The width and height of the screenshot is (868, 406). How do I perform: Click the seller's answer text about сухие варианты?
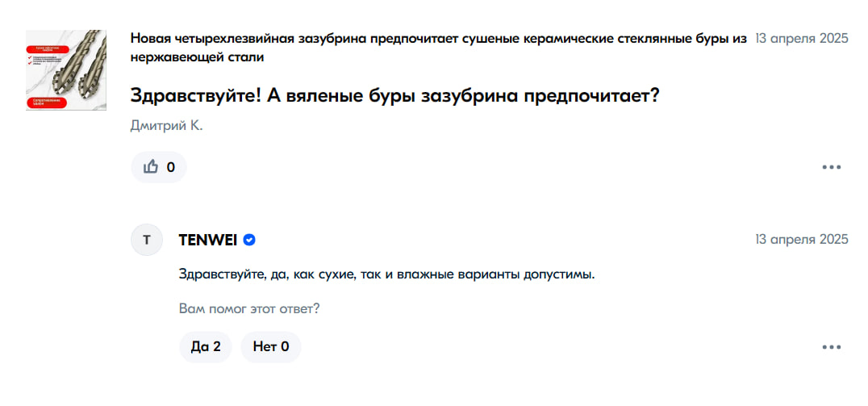pyautogui.click(x=386, y=274)
